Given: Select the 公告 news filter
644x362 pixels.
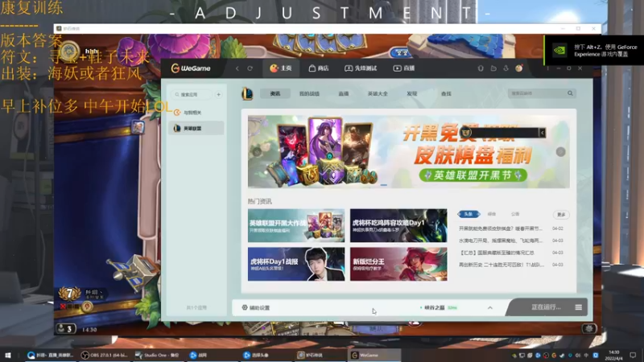Looking at the screenshot, I should 515,214.
